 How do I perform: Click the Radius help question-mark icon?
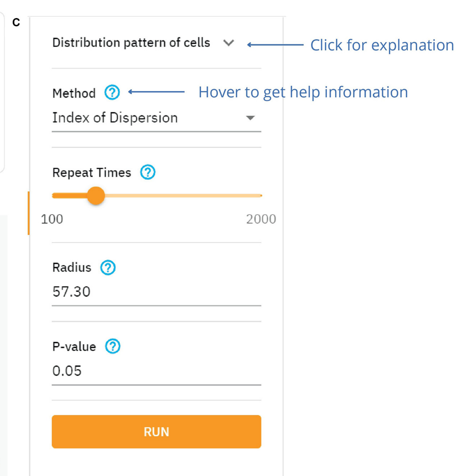(x=108, y=267)
